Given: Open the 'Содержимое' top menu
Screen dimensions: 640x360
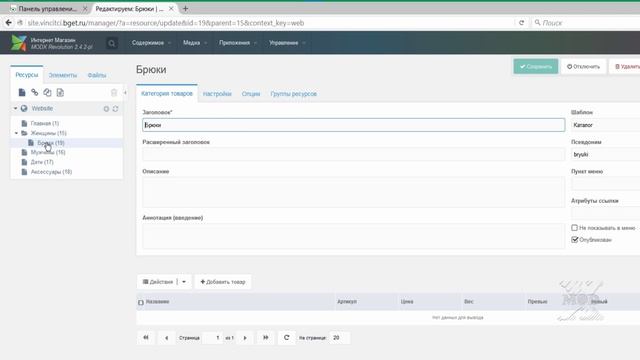Looking at the screenshot, I should [x=151, y=42].
